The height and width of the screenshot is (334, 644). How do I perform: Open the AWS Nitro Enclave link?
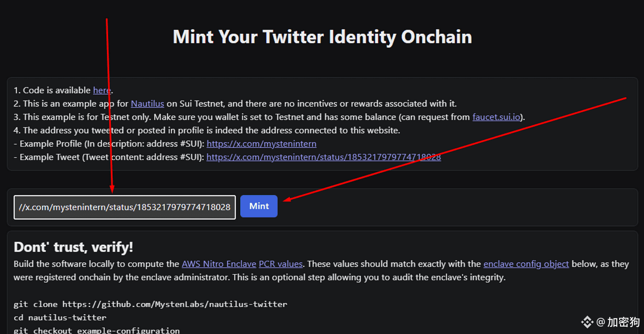tap(219, 264)
